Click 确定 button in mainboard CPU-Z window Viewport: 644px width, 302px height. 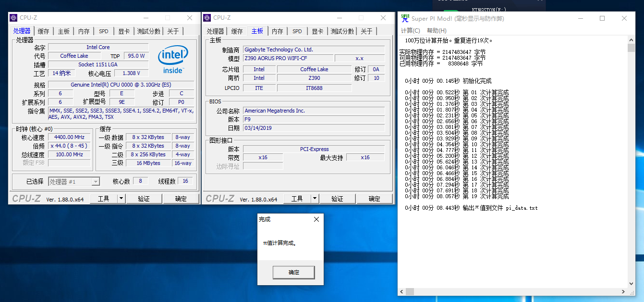[x=375, y=199]
